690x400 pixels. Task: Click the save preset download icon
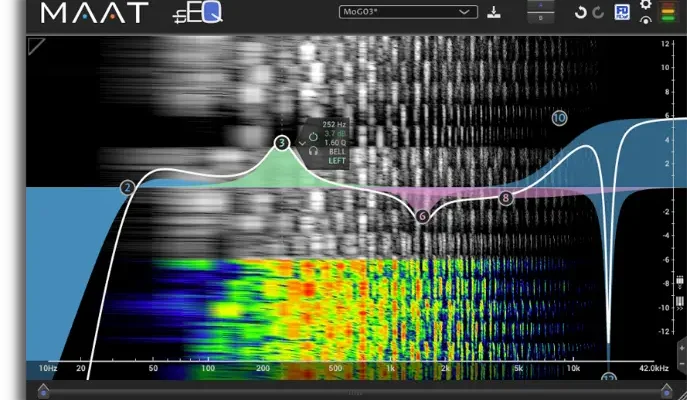tap(494, 13)
